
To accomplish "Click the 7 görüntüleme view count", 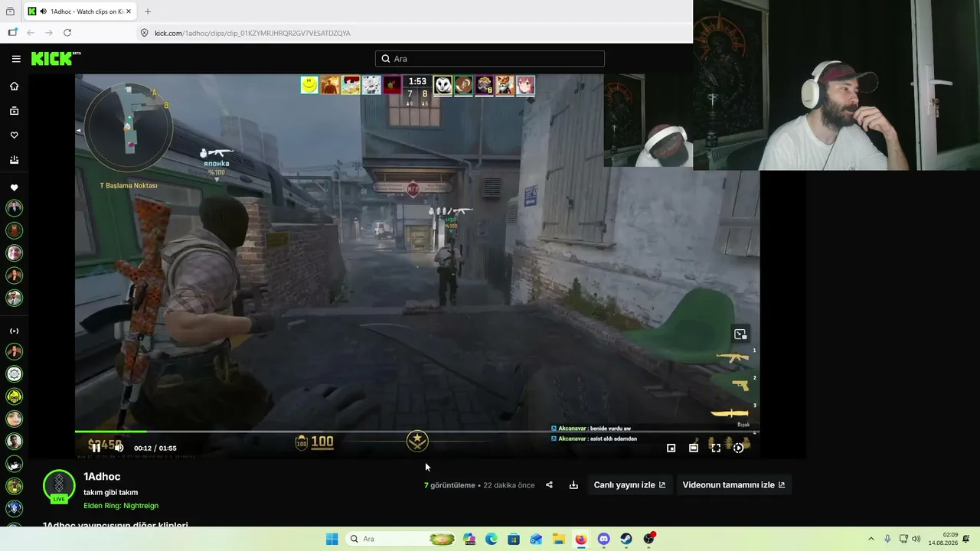I will point(449,485).
